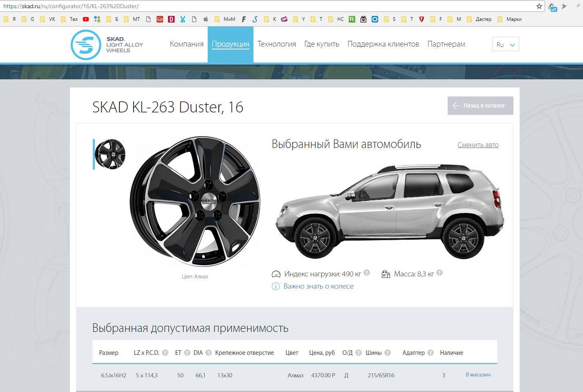Open Важно знать о колесе link
Screen dimensions: 583x392
[318, 286]
